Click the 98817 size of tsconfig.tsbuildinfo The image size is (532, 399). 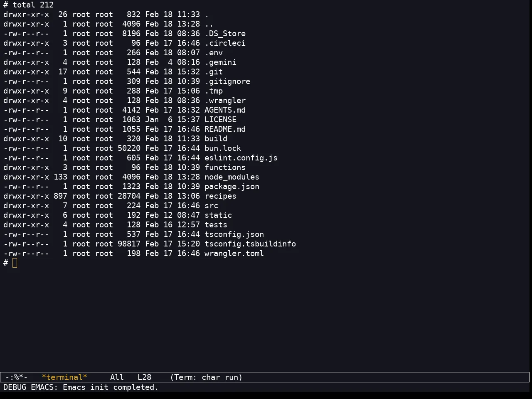[129, 244]
